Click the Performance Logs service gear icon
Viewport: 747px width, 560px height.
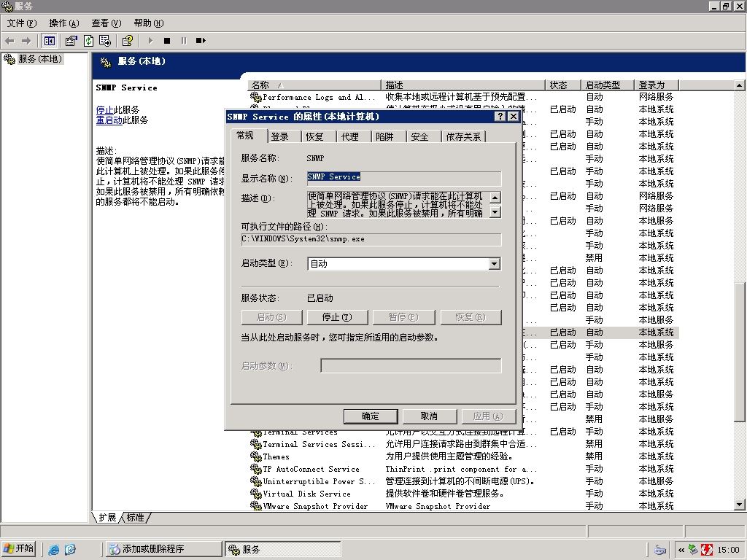pyautogui.click(x=256, y=97)
